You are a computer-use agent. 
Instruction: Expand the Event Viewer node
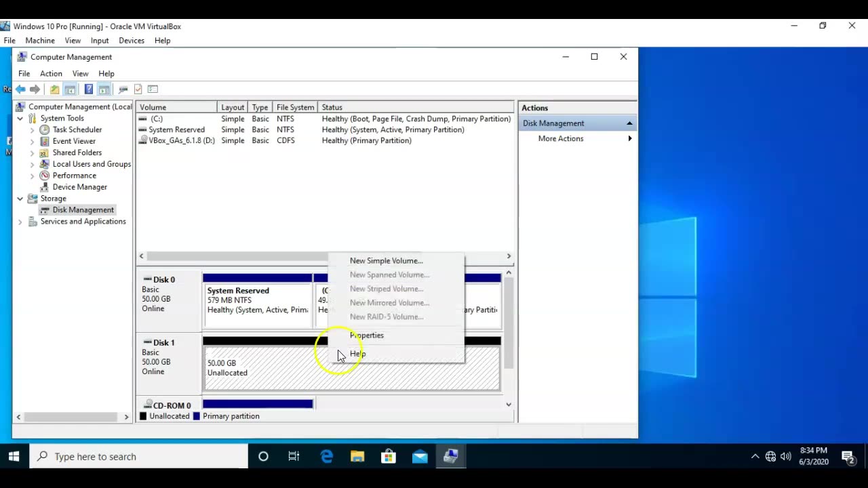point(32,142)
